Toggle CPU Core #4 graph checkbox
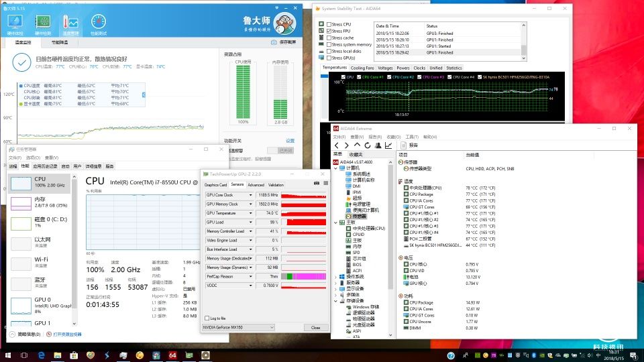This screenshot has width=644, height=362. (x=449, y=76)
